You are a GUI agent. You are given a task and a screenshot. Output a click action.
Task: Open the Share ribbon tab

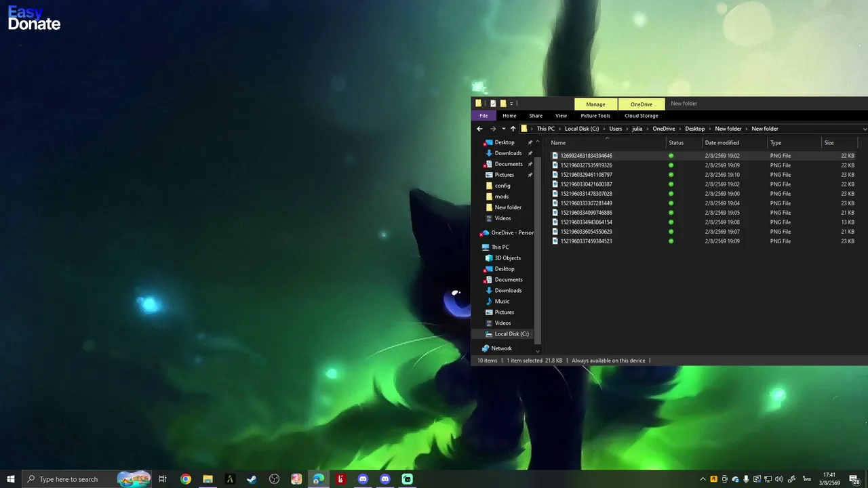point(536,116)
